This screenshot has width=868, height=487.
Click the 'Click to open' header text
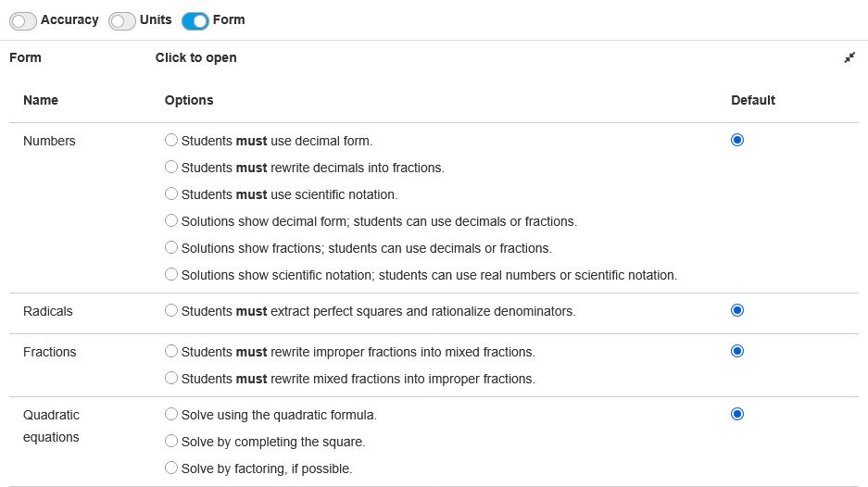click(x=195, y=57)
